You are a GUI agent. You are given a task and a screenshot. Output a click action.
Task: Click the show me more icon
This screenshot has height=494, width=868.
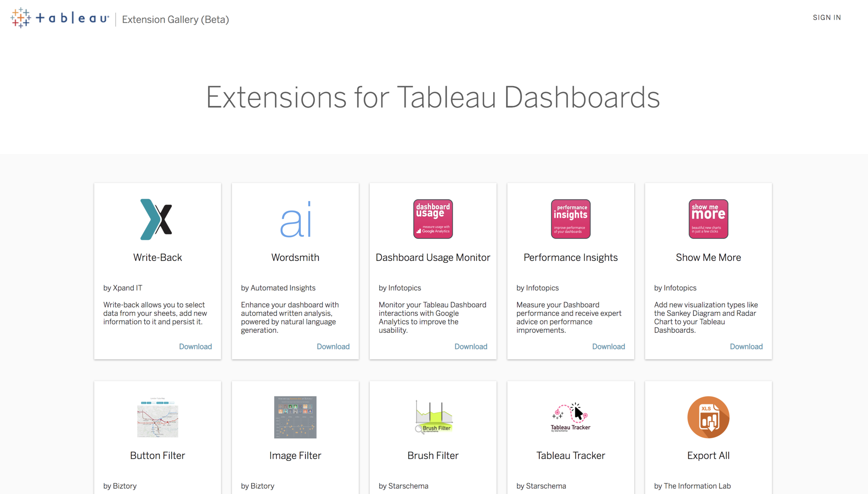708,219
